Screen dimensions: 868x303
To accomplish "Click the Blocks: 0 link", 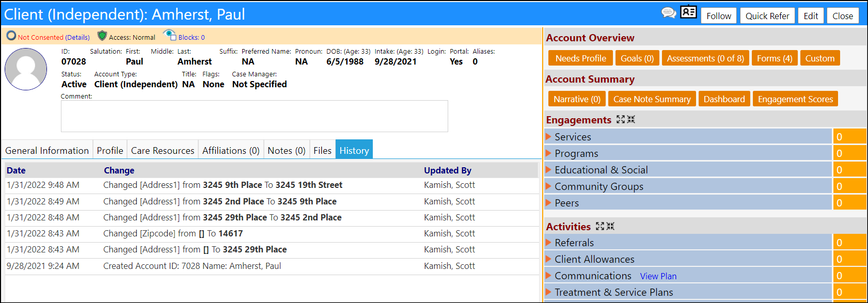I will [x=192, y=37].
